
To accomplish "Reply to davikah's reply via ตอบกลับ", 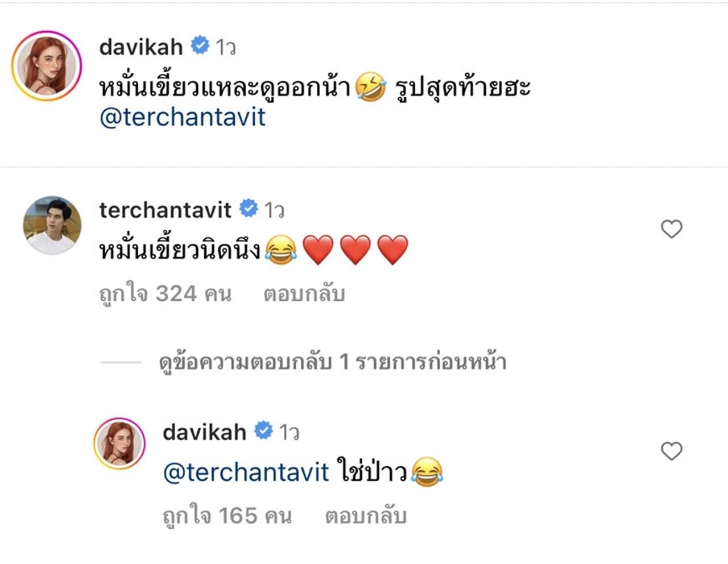I will (x=366, y=516).
